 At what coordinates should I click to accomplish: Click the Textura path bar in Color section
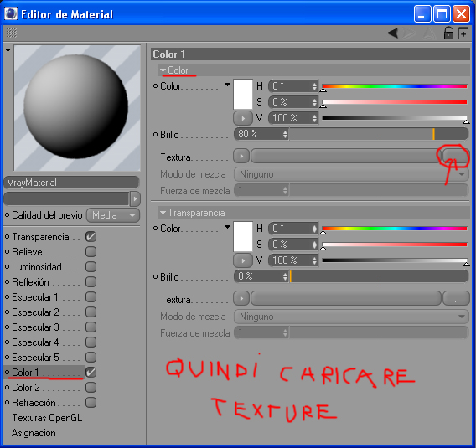coord(346,157)
